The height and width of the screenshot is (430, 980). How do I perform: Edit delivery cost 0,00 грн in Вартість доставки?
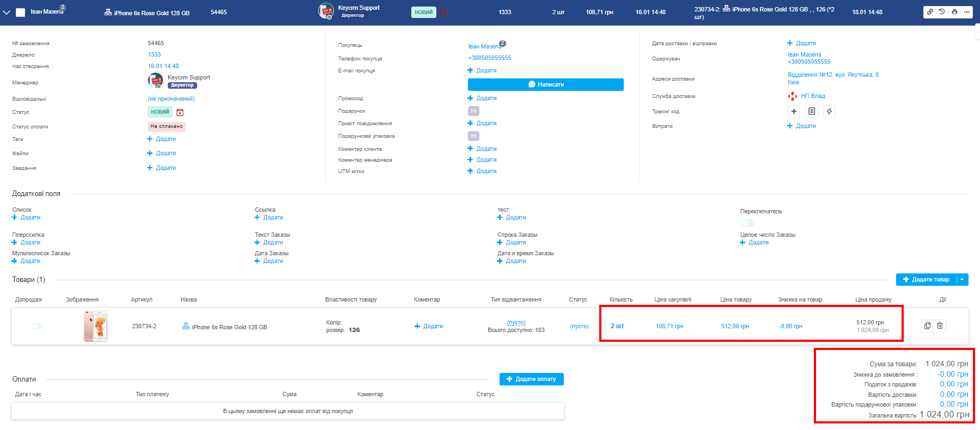tap(954, 394)
